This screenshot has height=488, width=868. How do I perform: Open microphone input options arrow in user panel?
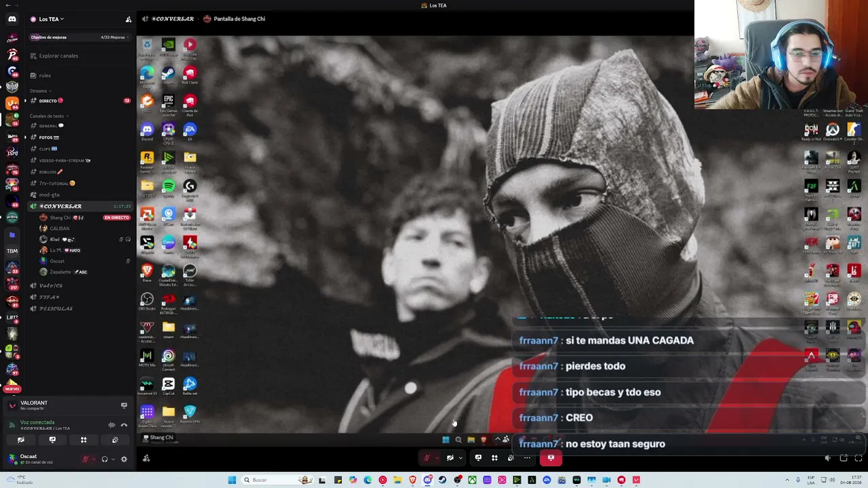[94, 459]
